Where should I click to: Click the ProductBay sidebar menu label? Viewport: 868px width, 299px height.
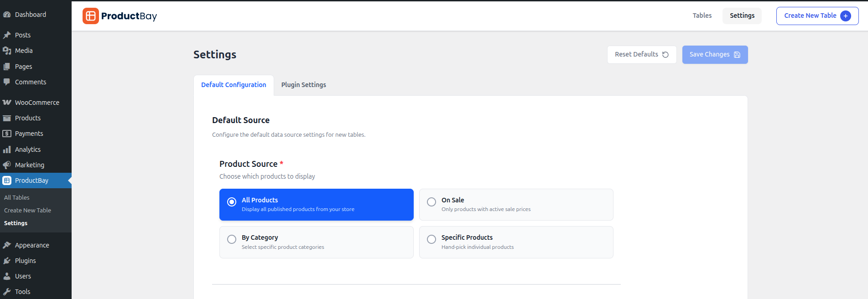click(x=31, y=180)
